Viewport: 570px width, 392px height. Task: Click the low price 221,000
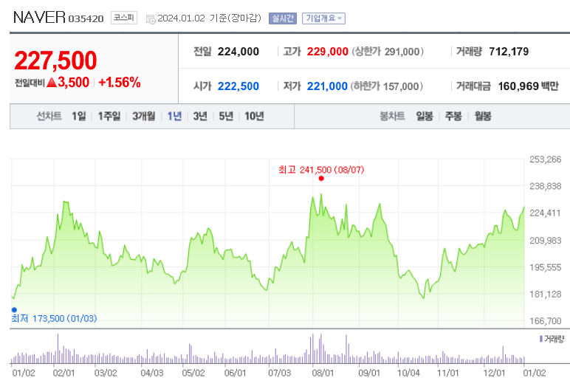(327, 86)
